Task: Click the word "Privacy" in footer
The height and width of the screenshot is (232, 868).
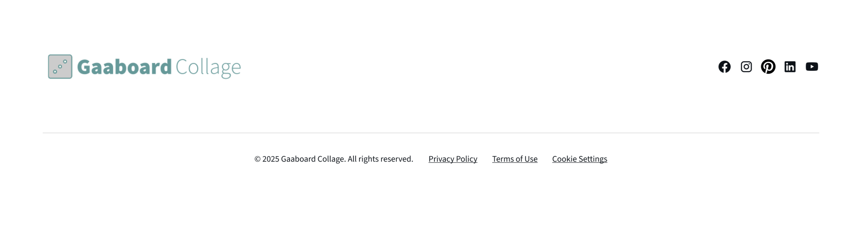Action: tap(441, 159)
